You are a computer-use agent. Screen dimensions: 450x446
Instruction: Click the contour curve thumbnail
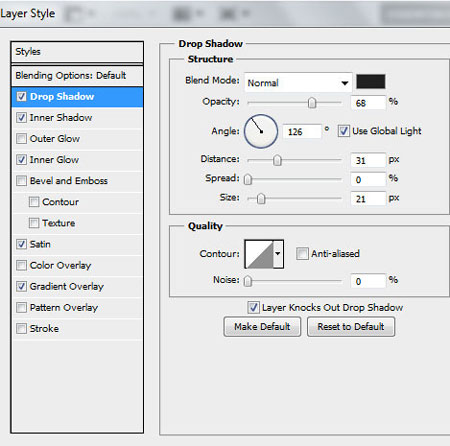[259, 254]
